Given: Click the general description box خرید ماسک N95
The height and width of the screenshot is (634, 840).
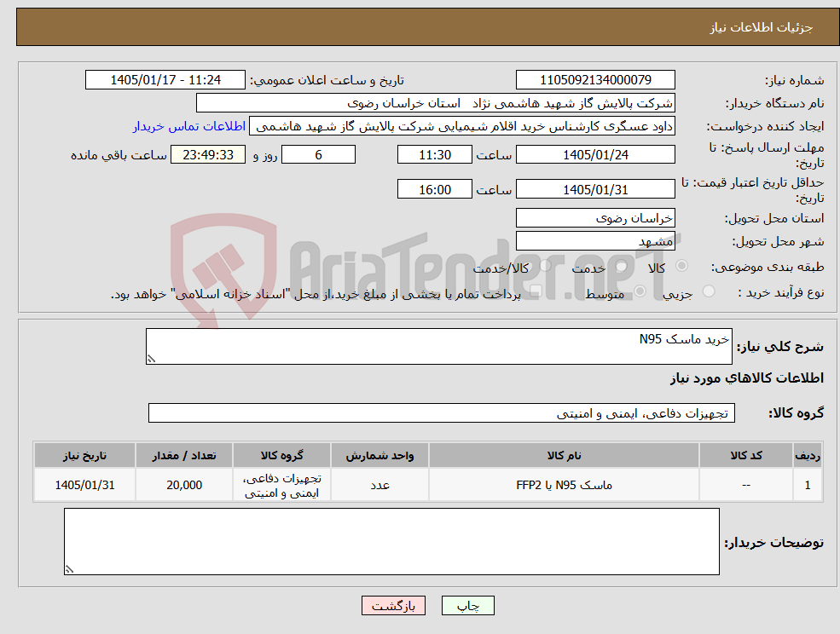Looking at the screenshot, I should tap(438, 347).
